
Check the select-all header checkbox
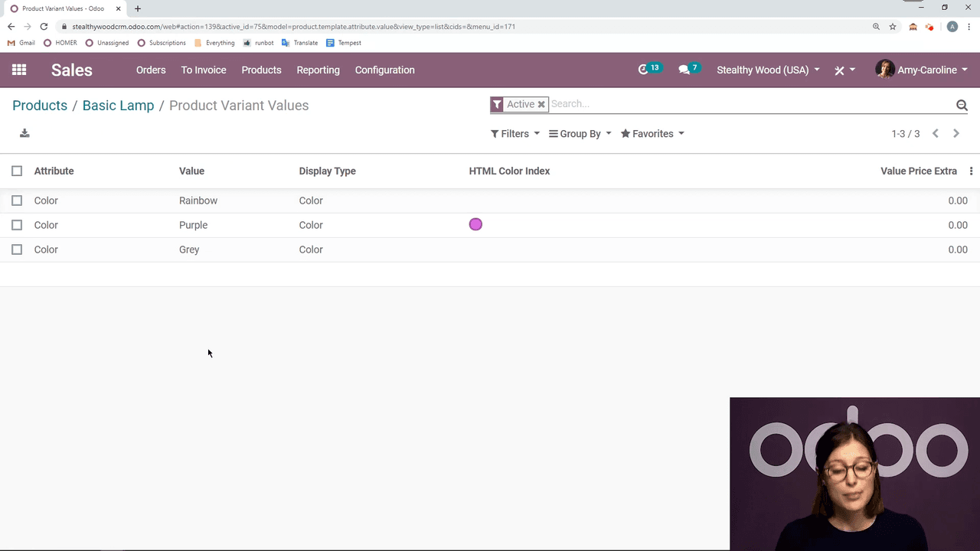point(17,171)
